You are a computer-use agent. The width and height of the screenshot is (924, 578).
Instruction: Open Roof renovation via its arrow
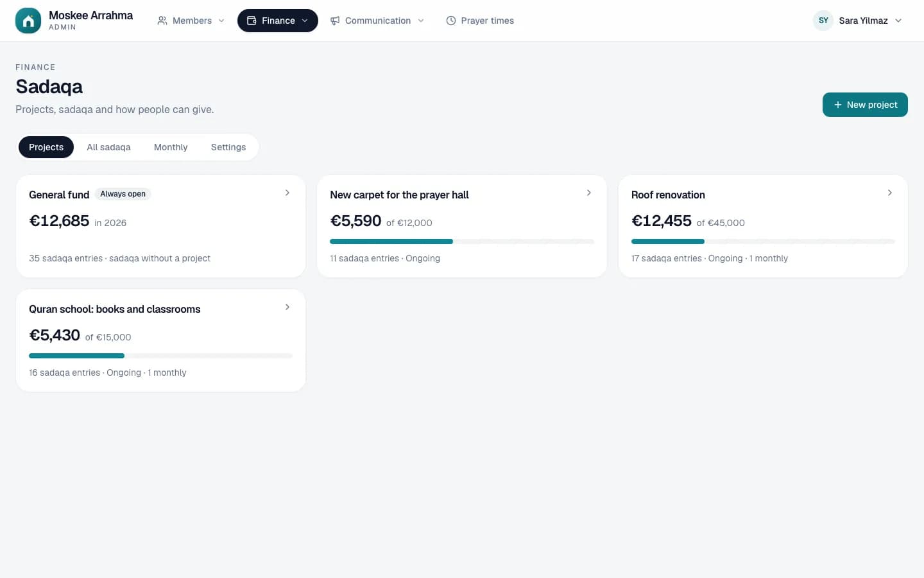click(890, 193)
